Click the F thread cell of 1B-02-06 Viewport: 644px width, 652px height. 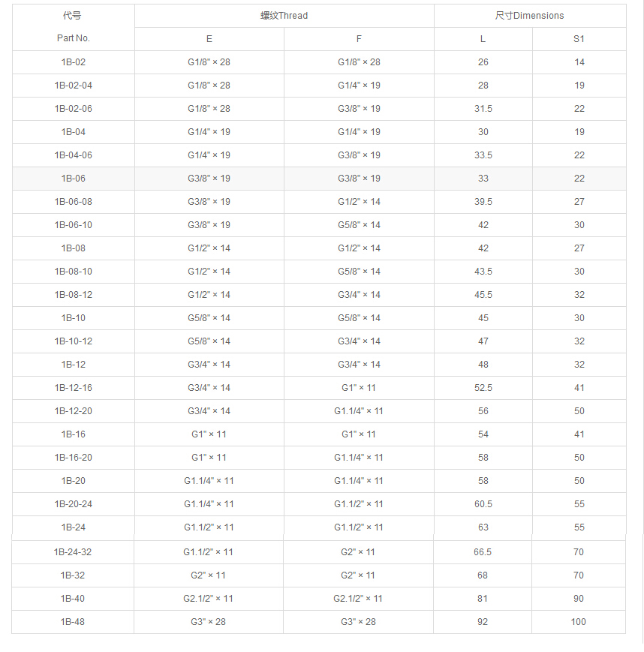[359, 109]
